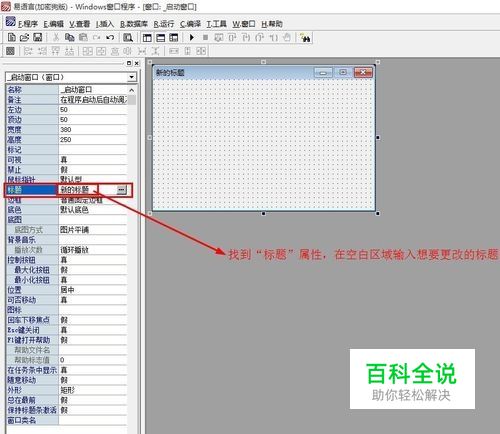Select the 位置 value 居中
Viewport: 500px width, 434px height.
click(93, 290)
